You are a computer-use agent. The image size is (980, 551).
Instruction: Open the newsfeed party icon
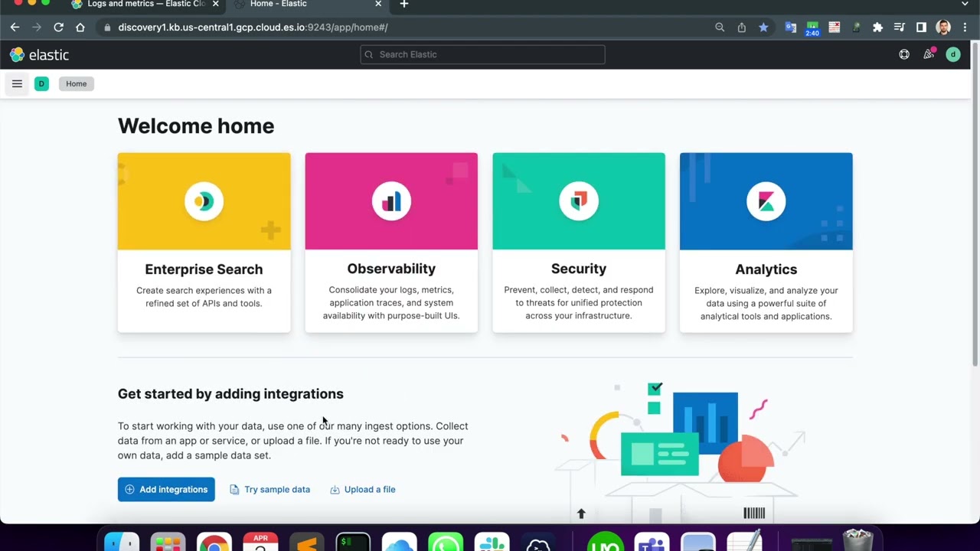[x=929, y=54]
